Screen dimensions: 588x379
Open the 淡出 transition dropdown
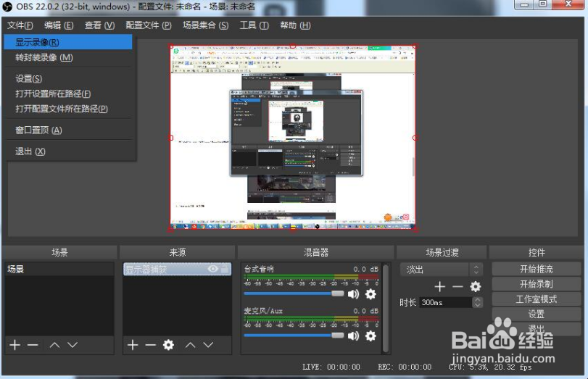point(442,269)
